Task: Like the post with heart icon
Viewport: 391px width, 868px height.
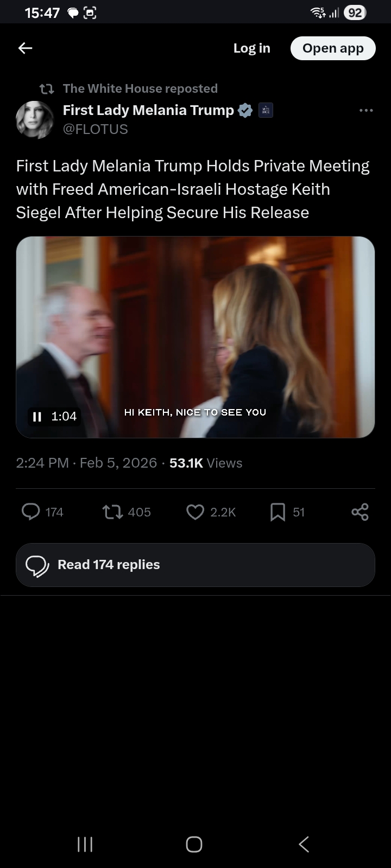Action: click(195, 512)
